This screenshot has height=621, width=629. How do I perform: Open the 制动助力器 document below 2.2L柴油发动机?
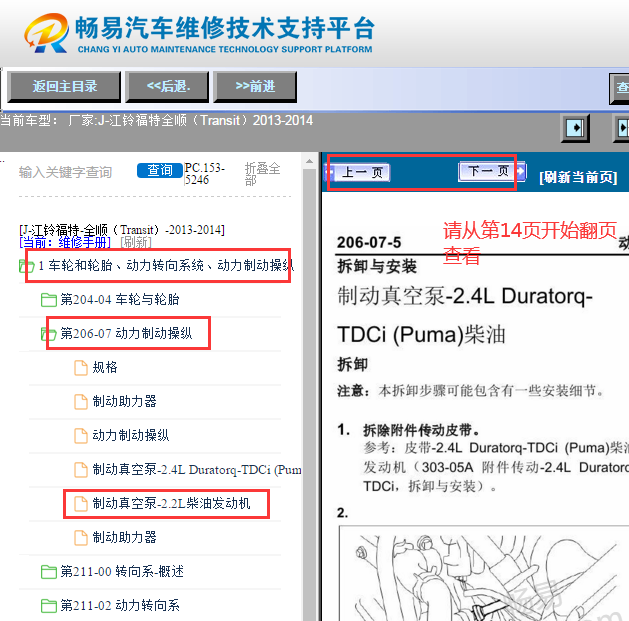[124, 538]
